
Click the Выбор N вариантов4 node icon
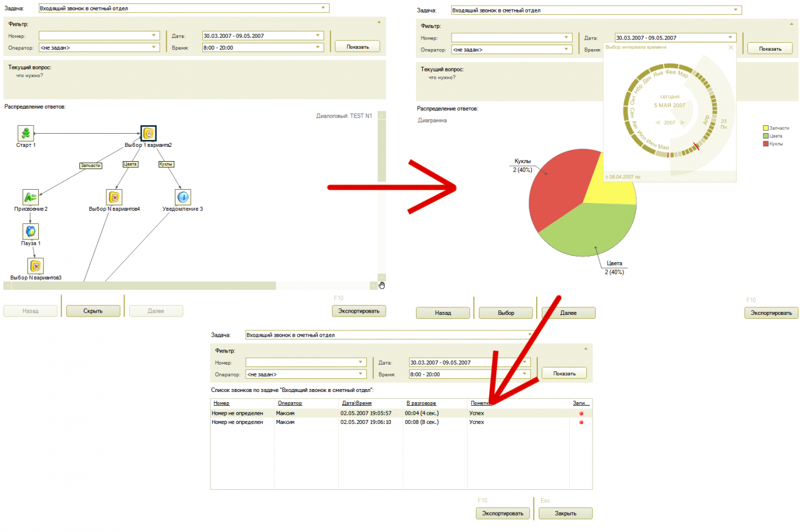point(114,197)
